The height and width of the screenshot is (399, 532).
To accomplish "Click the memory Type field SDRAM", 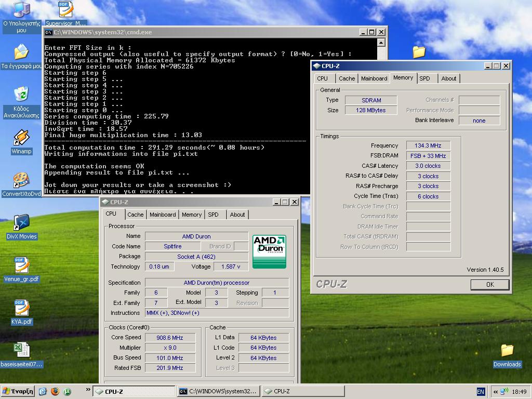I will pyautogui.click(x=371, y=100).
